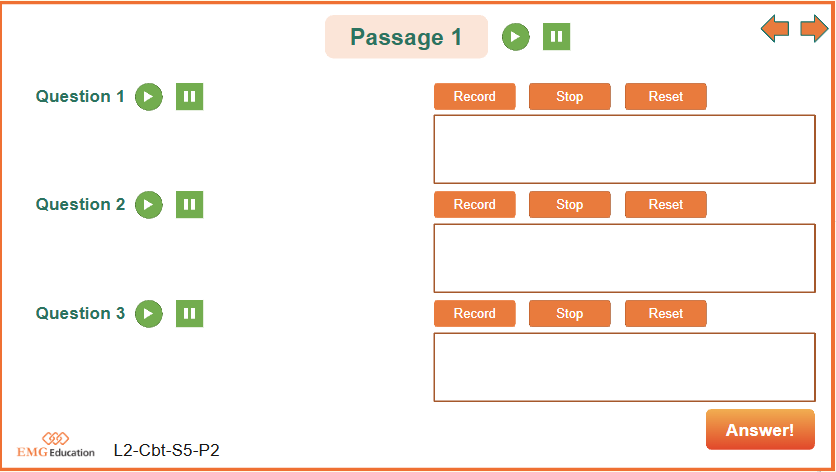The image size is (836, 472).
Task: Pause Question 3 audio
Action: point(190,313)
